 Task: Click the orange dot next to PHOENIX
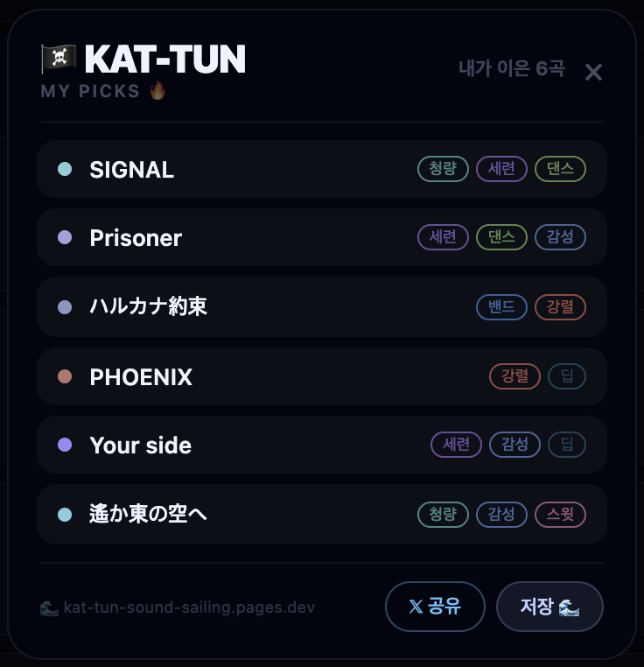coord(65,376)
